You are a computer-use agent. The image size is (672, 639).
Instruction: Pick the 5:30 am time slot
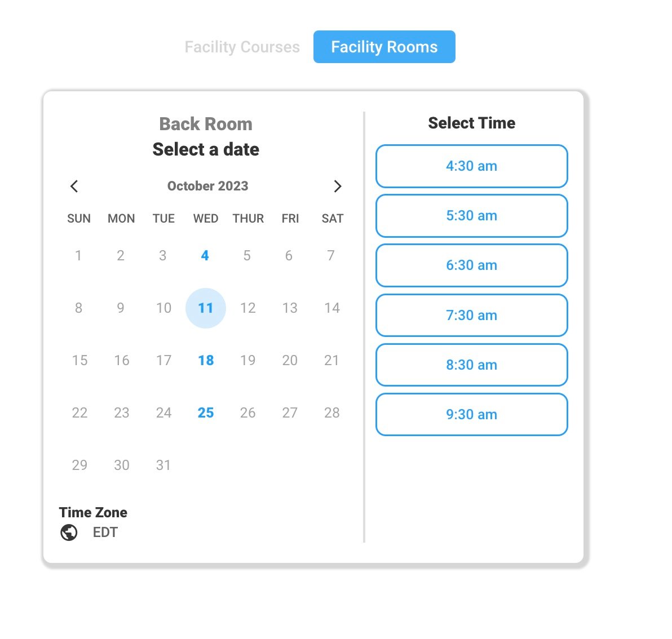[x=471, y=216]
